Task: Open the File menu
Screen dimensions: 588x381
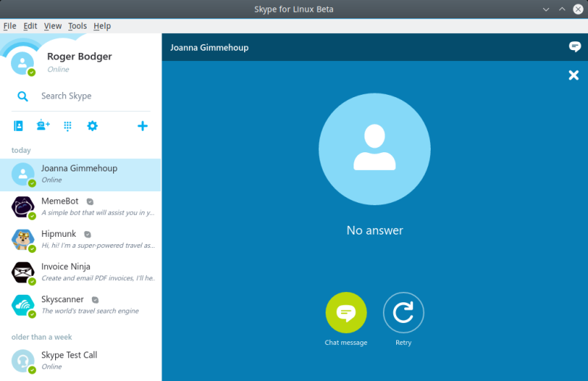Action: [x=10, y=26]
